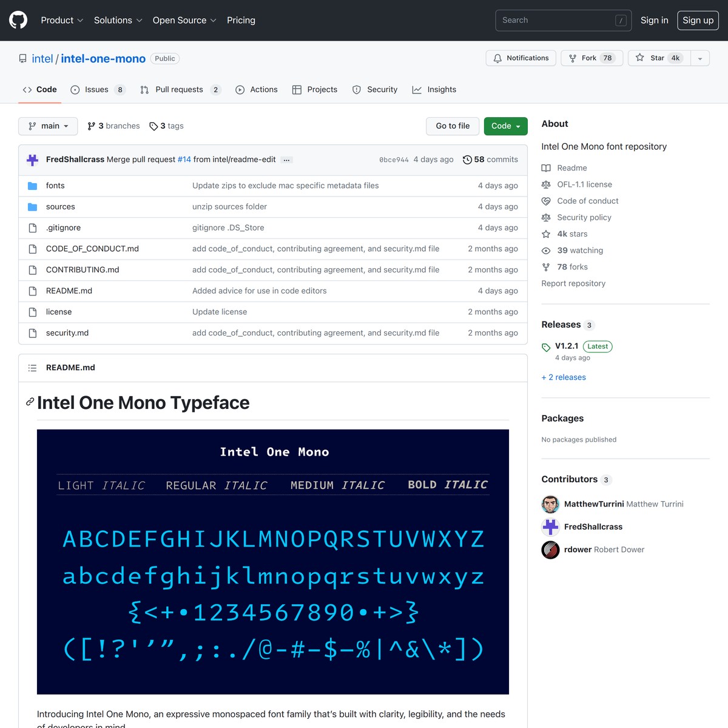Screen dimensions: 728x728
Task: Open the notifications bell icon
Action: pyautogui.click(x=498, y=58)
